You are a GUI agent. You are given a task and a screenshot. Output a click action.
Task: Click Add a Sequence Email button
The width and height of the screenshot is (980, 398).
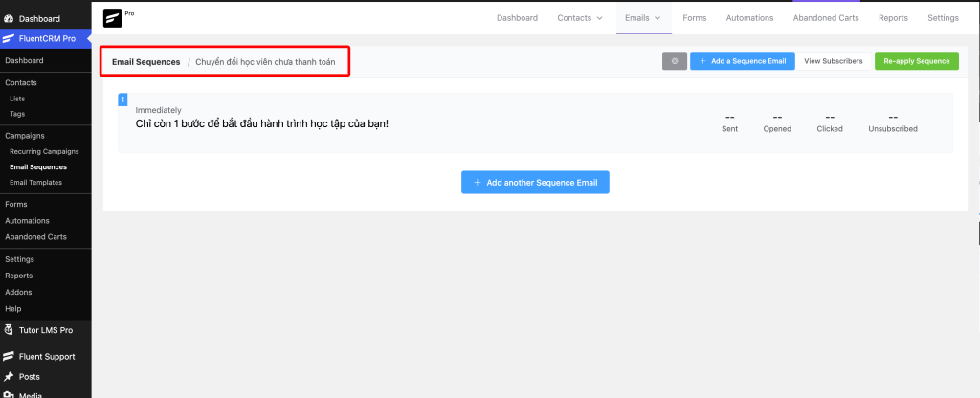pyautogui.click(x=742, y=61)
